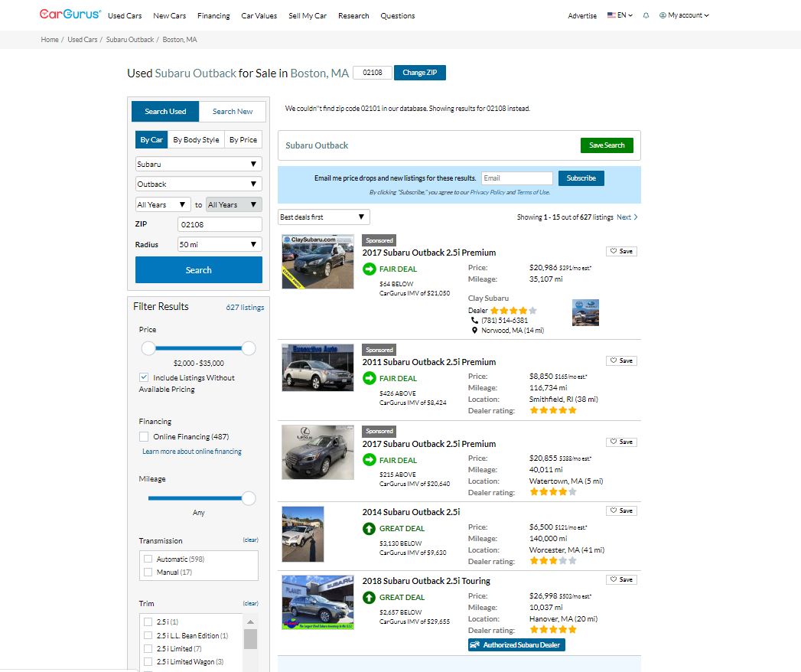Viewport: 801px width, 672px height.
Task: Open the CarGurus logo homepage
Action: (70, 15)
